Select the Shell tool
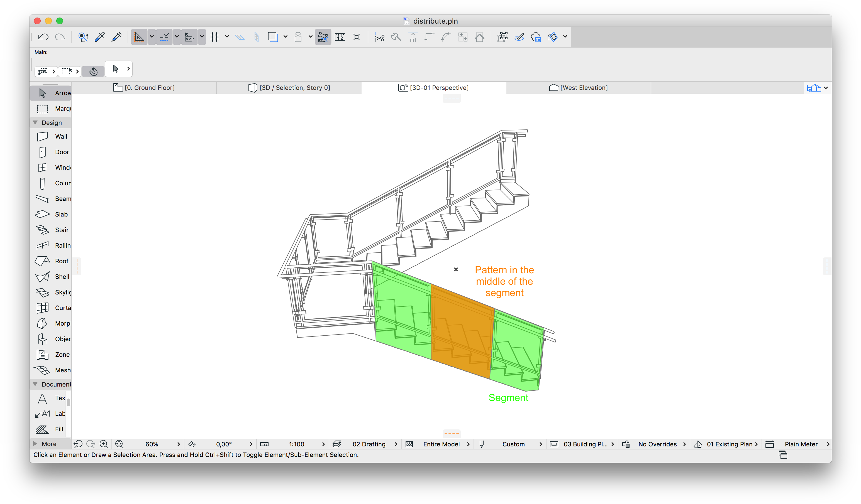This screenshot has height=504, width=861. (x=51, y=277)
